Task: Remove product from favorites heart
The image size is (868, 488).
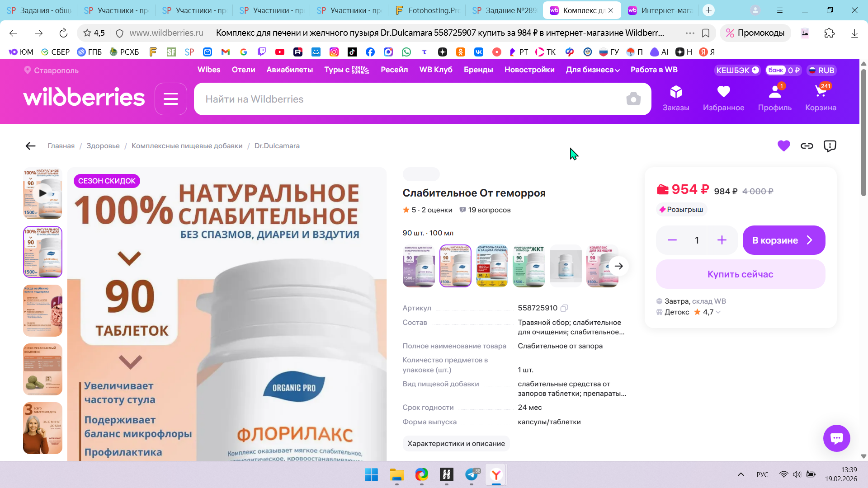Action: [783, 146]
